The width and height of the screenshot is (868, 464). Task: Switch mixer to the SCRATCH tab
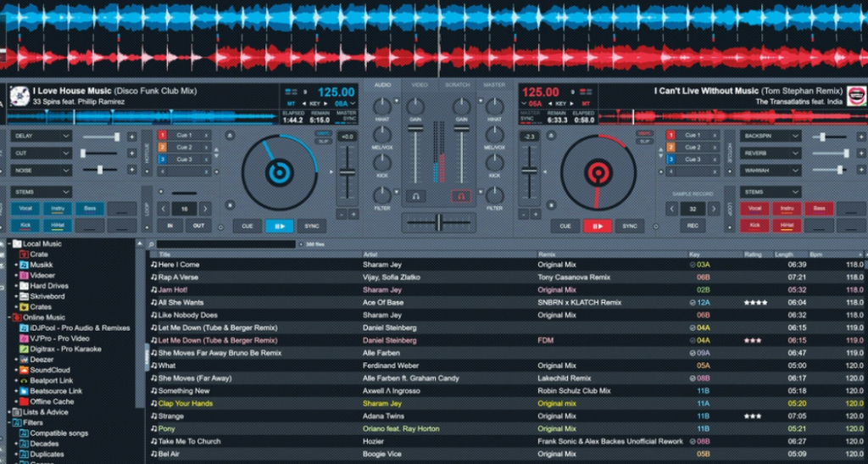(458, 86)
